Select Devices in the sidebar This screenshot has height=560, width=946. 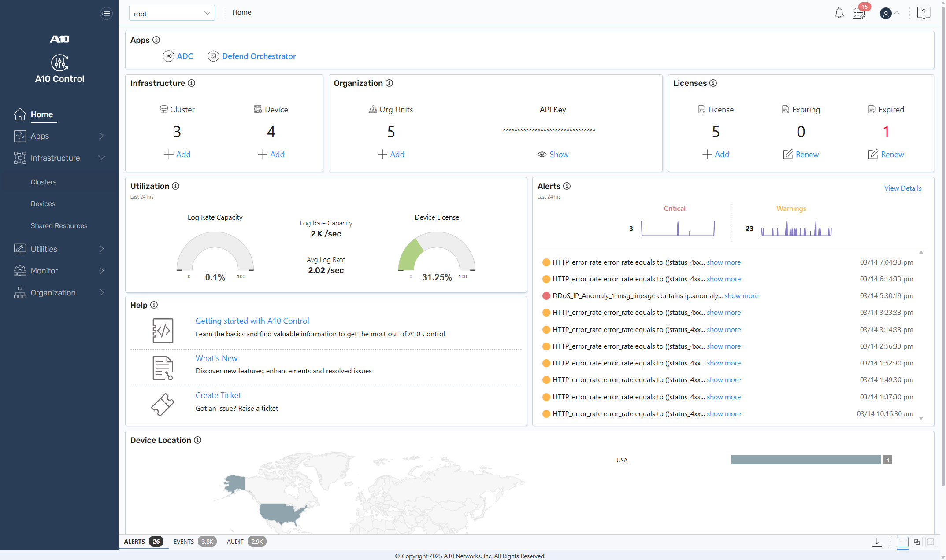[x=43, y=204]
